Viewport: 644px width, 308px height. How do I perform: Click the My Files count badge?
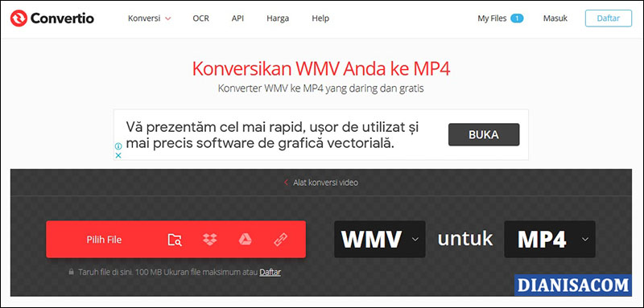coord(517,18)
